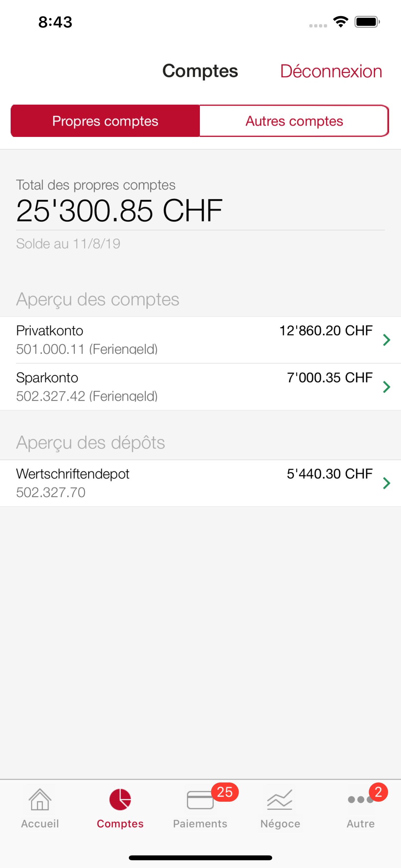Image resolution: width=401 pixels, height=868 pixels.
Task: Open the Négoce chart icon
Action: [x=280, y=799]
